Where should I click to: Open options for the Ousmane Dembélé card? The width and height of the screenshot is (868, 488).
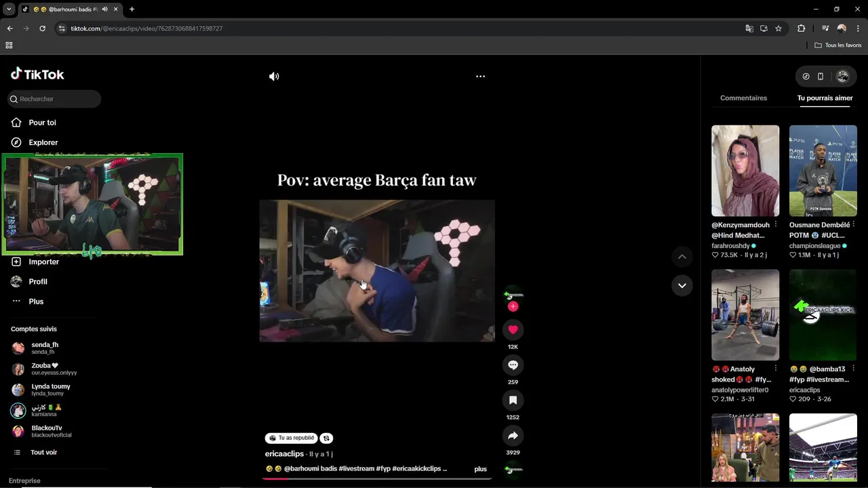[853, 224]
